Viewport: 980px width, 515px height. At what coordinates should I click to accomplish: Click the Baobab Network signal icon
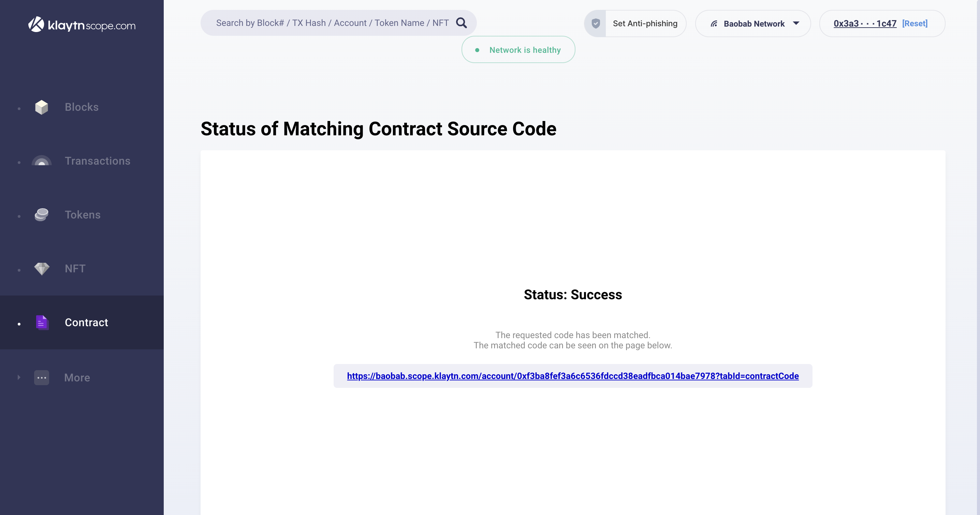tap(714, 24)
